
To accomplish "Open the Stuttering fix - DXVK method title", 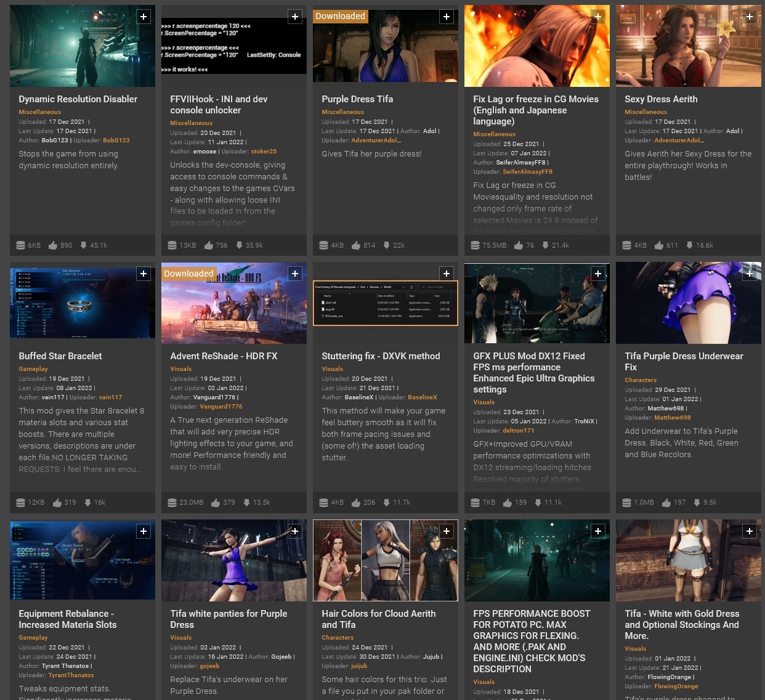I will pyautogui.click(x=381, y=356).
